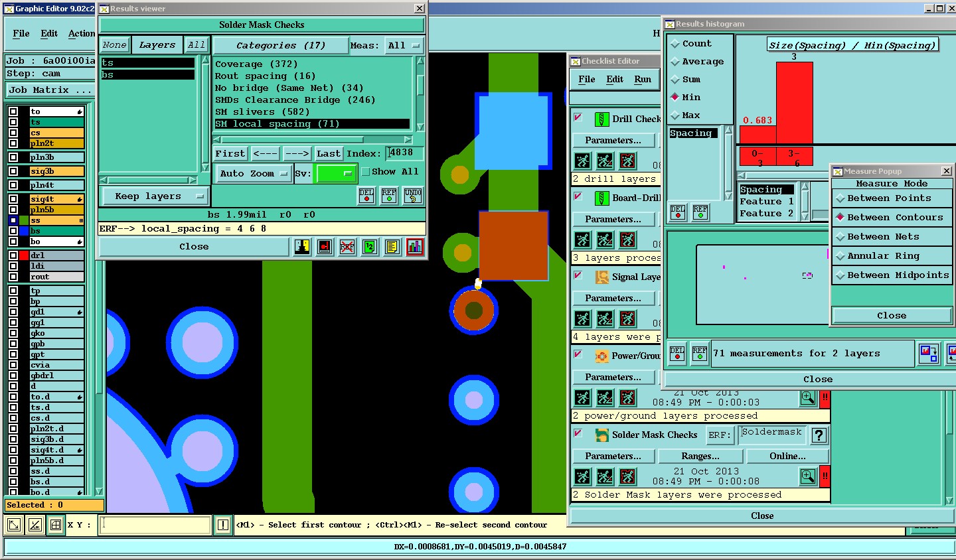Click chart-to-graphic icon in Results histogram

pyautogui.click(x=928, y=353)
